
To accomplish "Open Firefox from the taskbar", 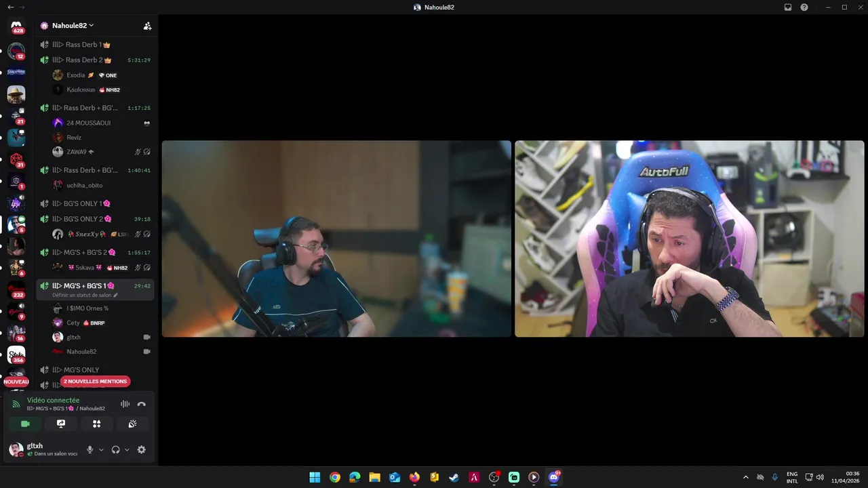I will (x=414, y=477).
